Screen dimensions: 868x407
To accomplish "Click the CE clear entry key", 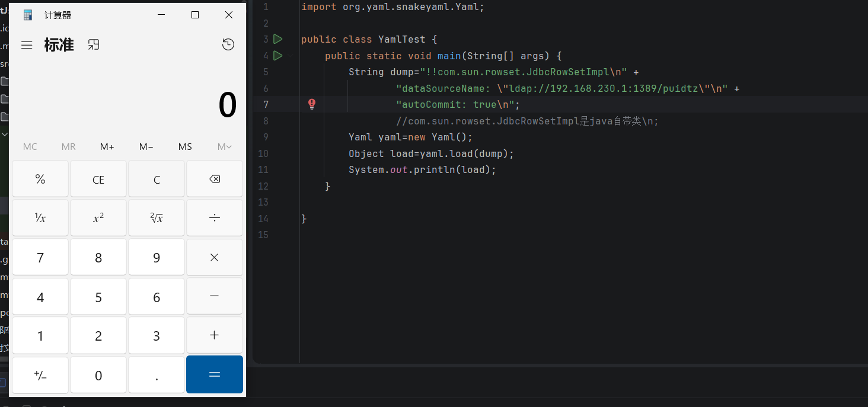I will click(98, 180).
